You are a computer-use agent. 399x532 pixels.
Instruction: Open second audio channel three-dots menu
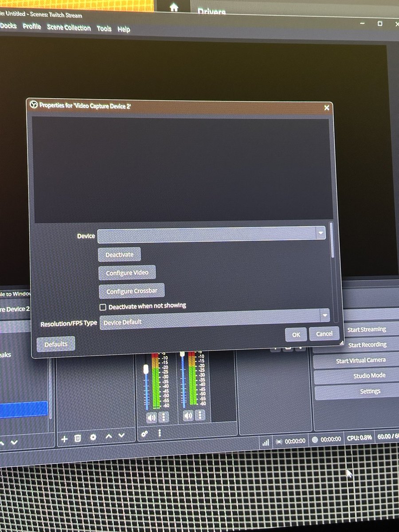point(200,415)
